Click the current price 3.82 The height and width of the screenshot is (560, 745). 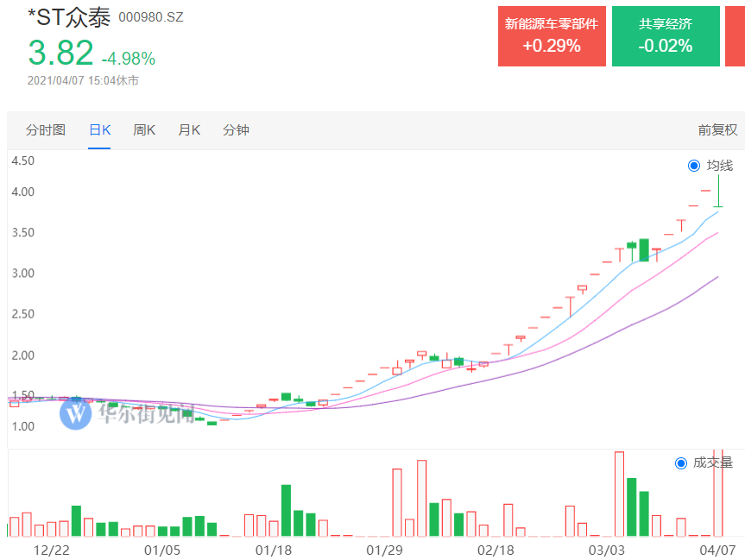click(60, 53)
